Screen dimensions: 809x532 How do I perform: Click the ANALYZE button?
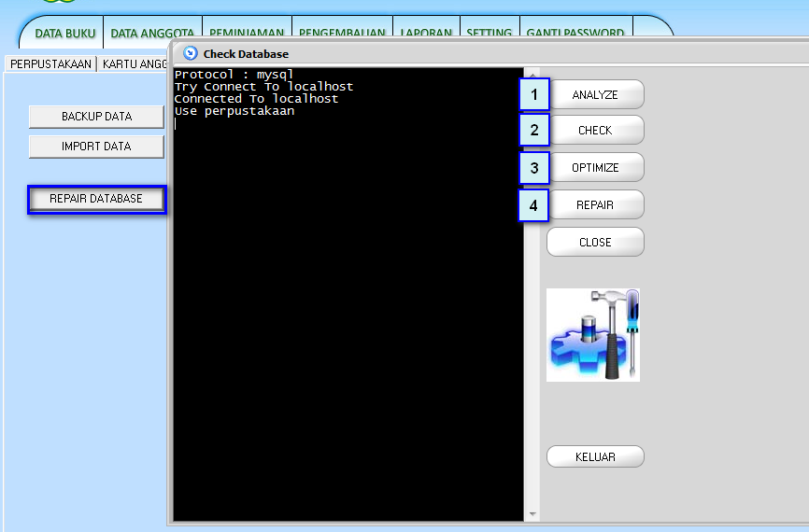595,94
